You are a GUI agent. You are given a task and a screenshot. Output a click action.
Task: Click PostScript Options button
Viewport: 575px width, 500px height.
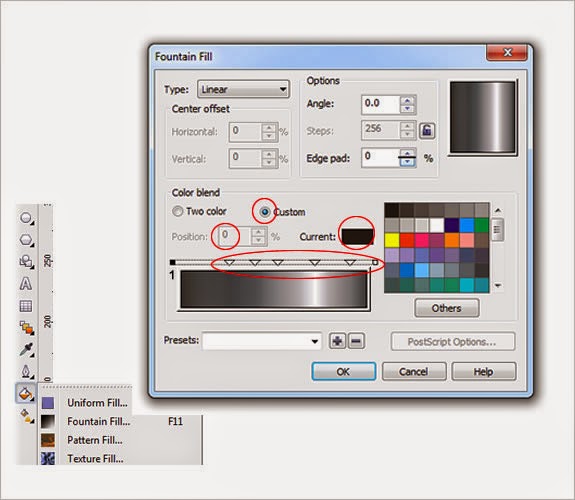tap(453, 342)
